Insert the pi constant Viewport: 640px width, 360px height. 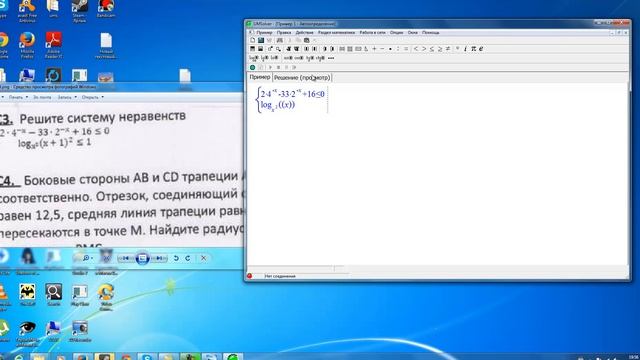click(x=473, y=49)
